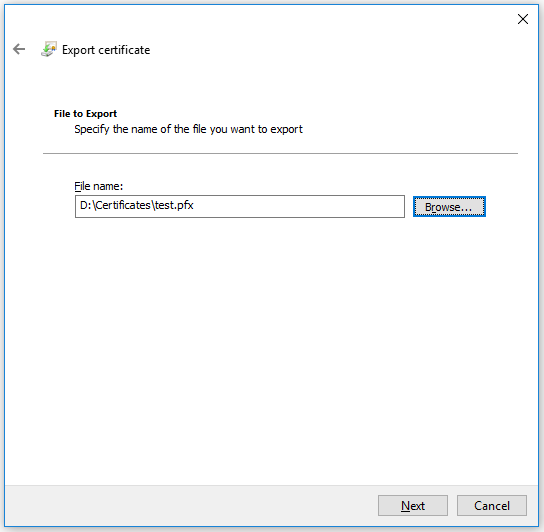Close the Export certificate dialog with X

pyautogui.click(x=522, y=19)
